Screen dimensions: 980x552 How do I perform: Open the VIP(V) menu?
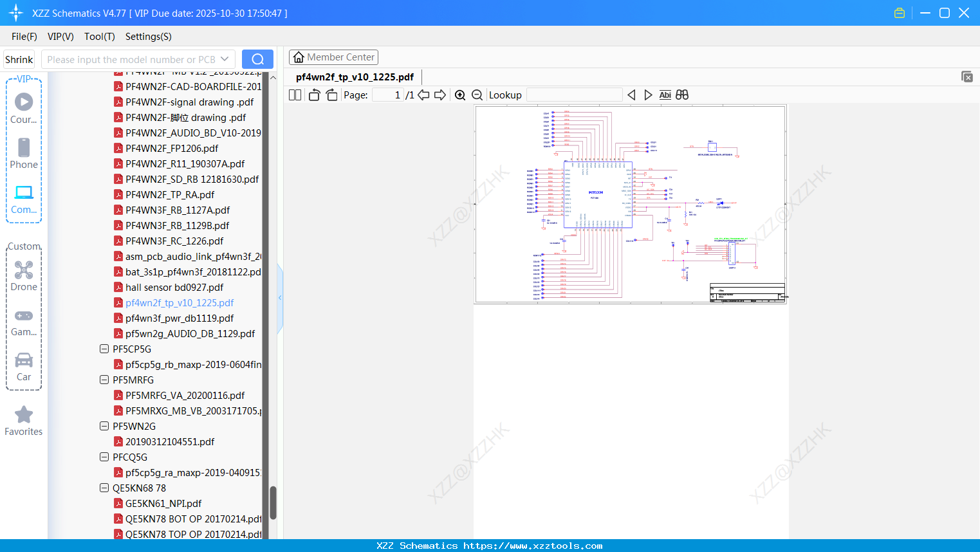[60, 37]
